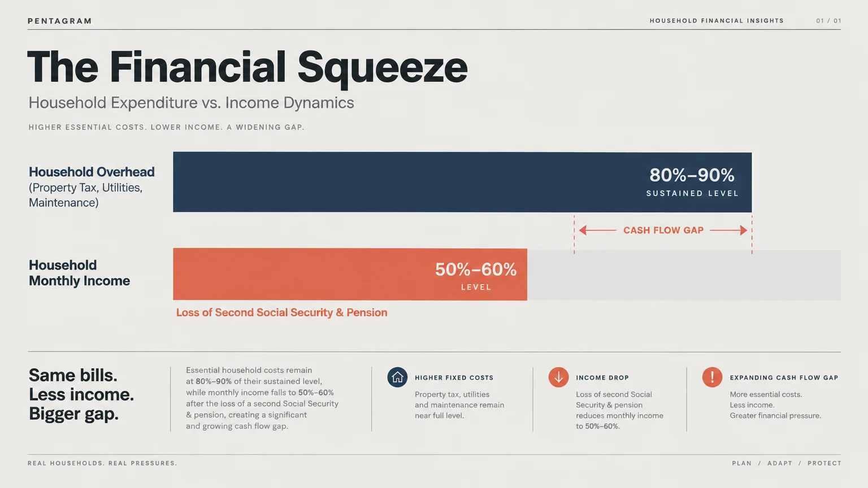The width and height of the screenshot is (868, 488).
Task: Click the down-arrow Income Drop icon
Action: (x=558, y=377)
